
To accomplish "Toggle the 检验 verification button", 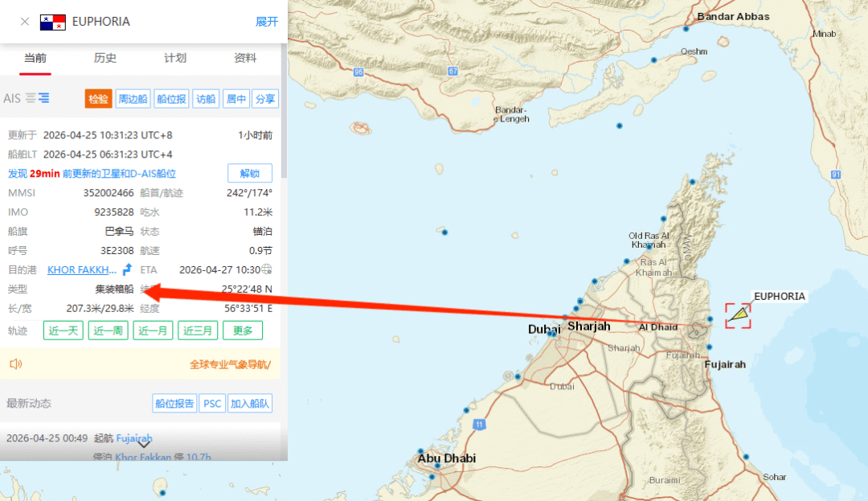I will 97,99.
